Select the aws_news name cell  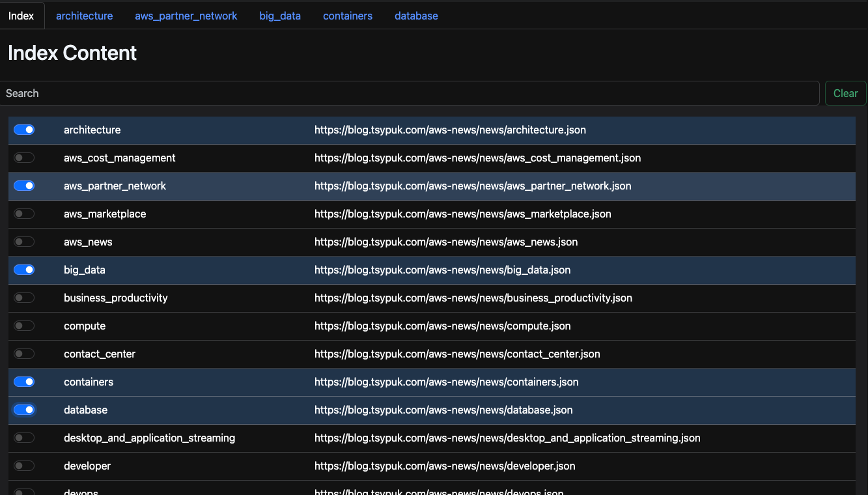point(88,242)
